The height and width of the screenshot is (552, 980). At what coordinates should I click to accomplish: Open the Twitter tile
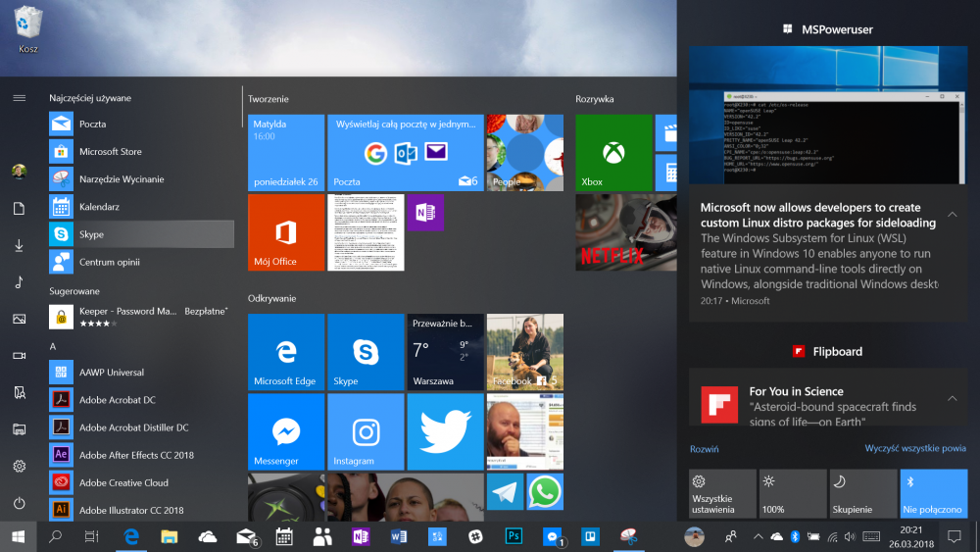pos(446,432)
